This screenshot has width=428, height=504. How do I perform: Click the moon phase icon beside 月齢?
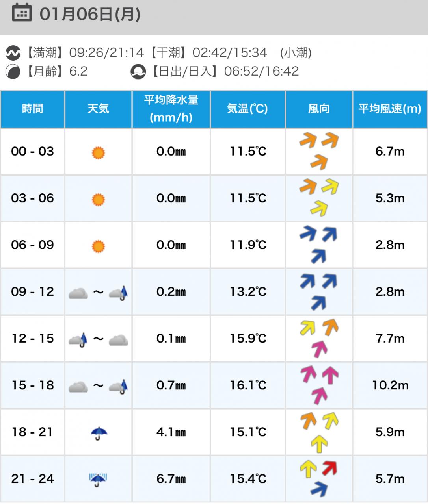tap(13, 72)
